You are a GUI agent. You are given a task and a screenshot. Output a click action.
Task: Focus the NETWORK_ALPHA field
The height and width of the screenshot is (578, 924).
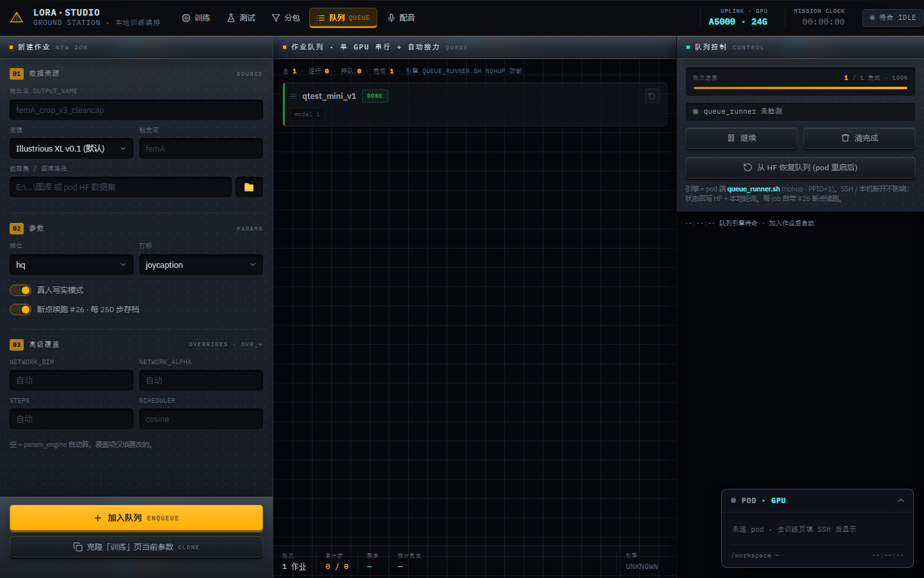[201, 380]
